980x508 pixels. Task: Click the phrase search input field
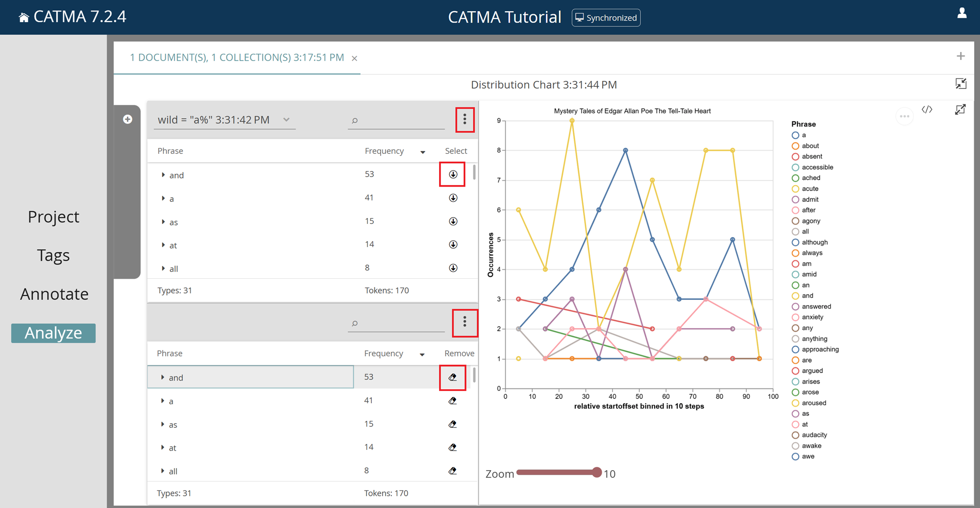click(396, 120)
